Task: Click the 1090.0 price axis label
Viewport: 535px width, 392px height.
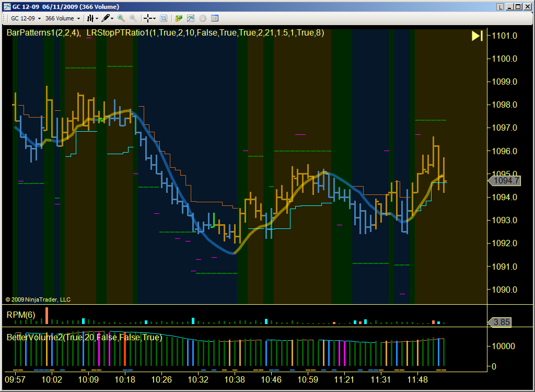Action: coord(504,290)
